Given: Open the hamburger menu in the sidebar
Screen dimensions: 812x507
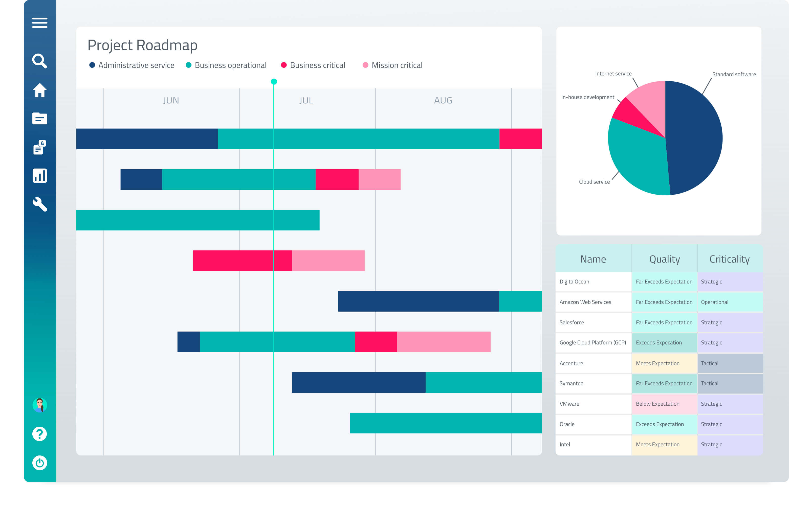Looking at the screenshot, I should 40,23.
